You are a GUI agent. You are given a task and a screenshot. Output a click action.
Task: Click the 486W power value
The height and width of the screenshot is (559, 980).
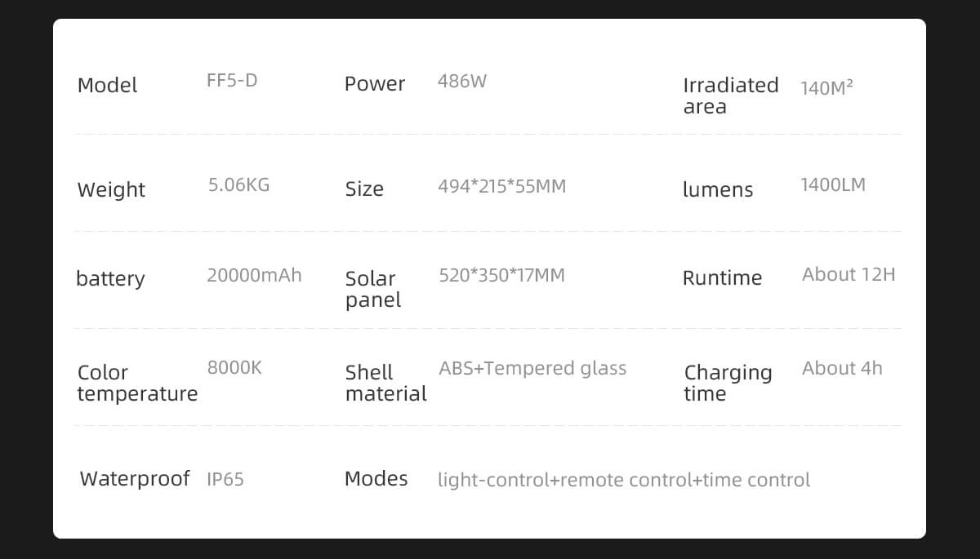point(462,82)
